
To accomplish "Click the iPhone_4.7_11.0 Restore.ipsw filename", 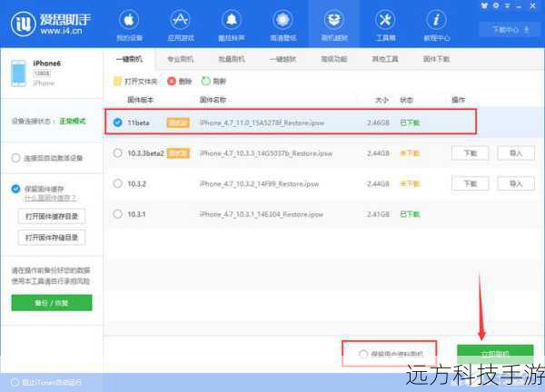I will coord(263,122).
